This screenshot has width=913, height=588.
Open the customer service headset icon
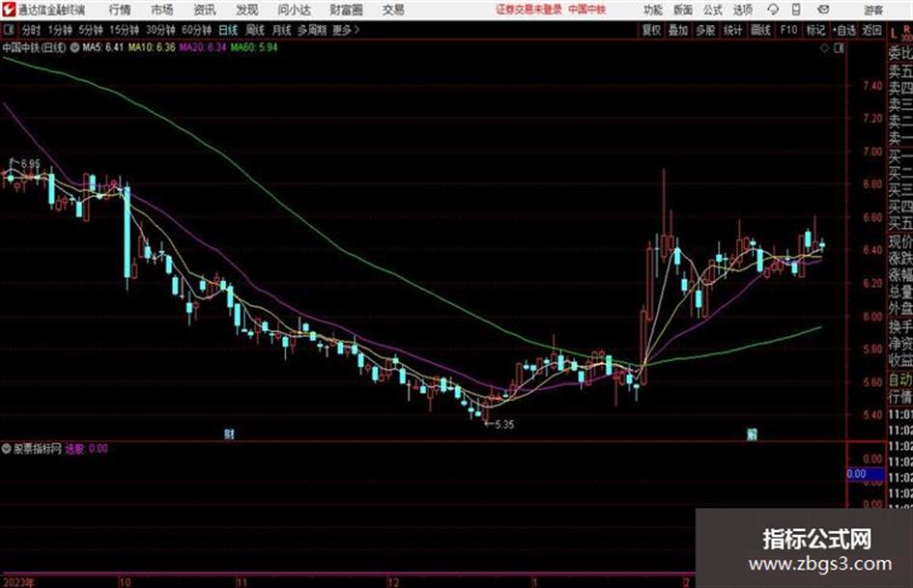click(773, 10)
